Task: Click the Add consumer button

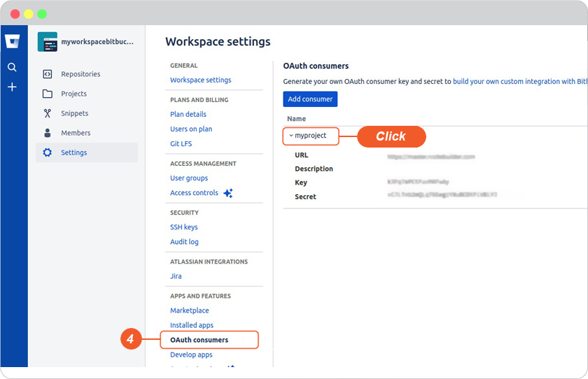Action: point(310,99)
